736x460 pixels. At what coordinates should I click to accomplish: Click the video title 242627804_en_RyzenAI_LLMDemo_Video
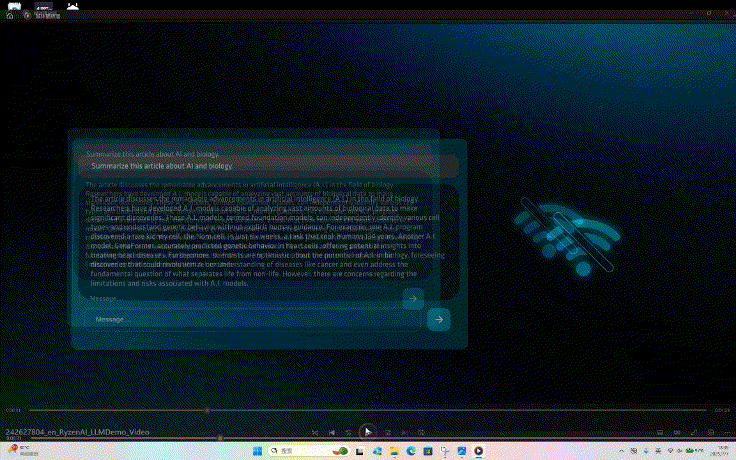[78, 432]
